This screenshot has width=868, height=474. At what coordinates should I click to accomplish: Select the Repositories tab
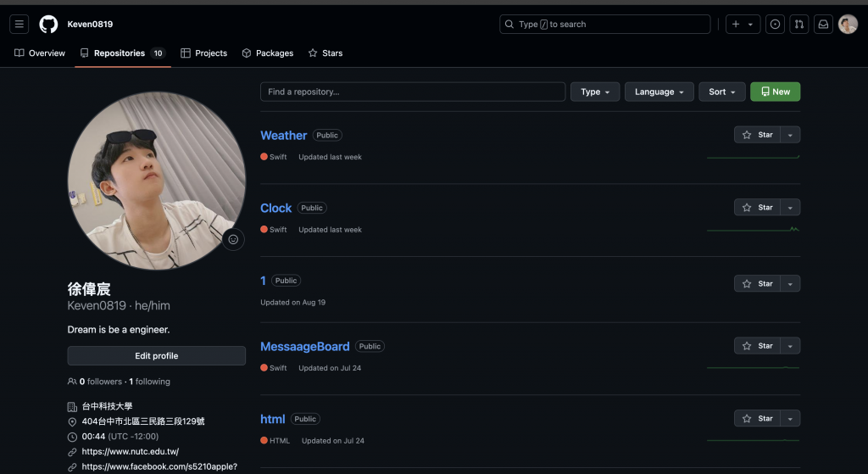click(123, 53)
